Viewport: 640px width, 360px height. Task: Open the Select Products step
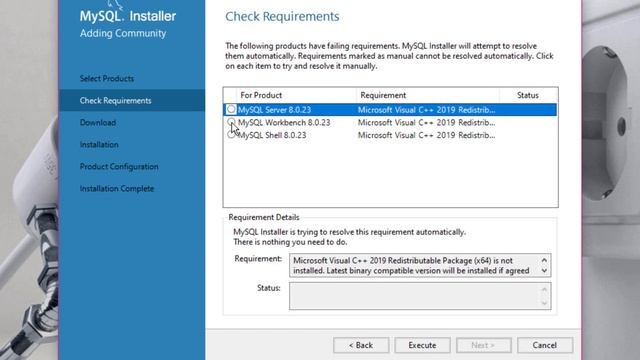(x=107, y=78)
